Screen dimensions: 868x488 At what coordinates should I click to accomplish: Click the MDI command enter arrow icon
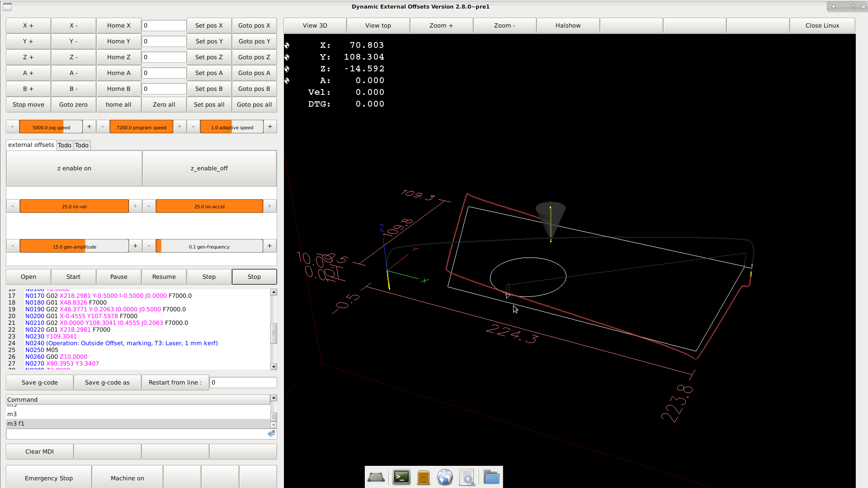tap(271, 433)
